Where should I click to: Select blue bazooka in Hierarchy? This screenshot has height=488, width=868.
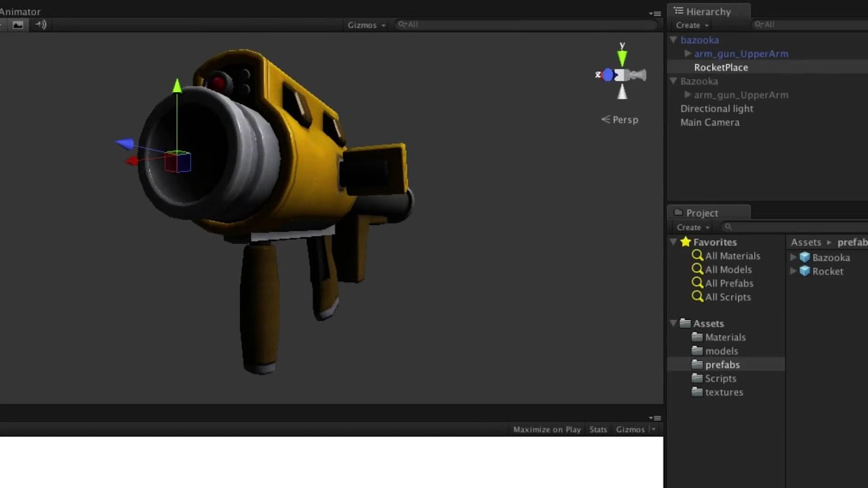tap(699, 40)
